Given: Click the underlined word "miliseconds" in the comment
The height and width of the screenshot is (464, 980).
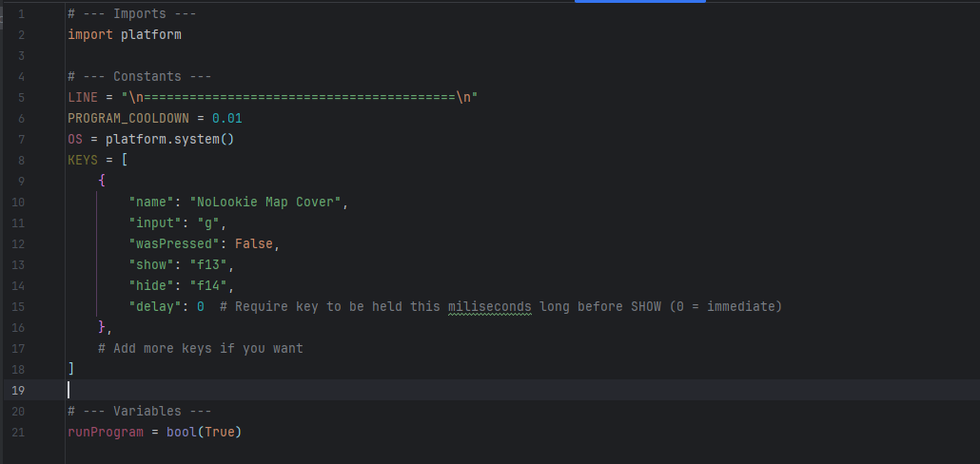Looking at the screenshot, I should pos(489,306).
